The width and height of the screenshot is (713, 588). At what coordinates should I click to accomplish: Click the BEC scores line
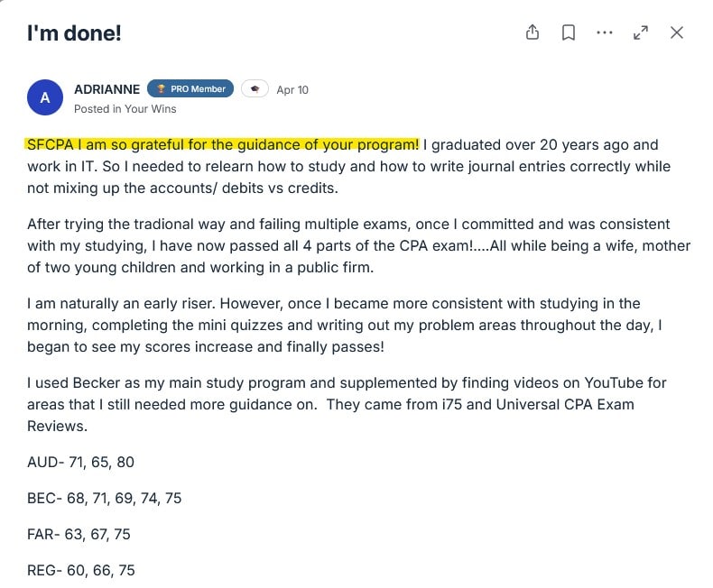coord(104,498)
